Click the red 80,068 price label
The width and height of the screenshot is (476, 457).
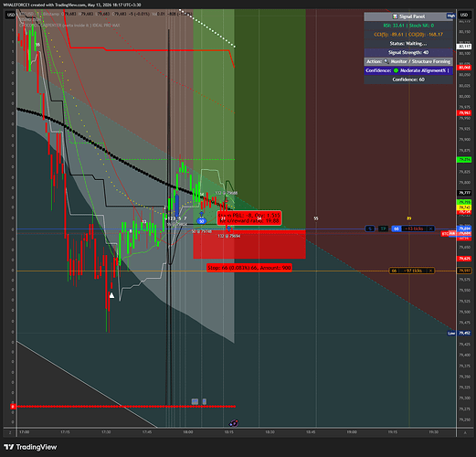[464, 68]
